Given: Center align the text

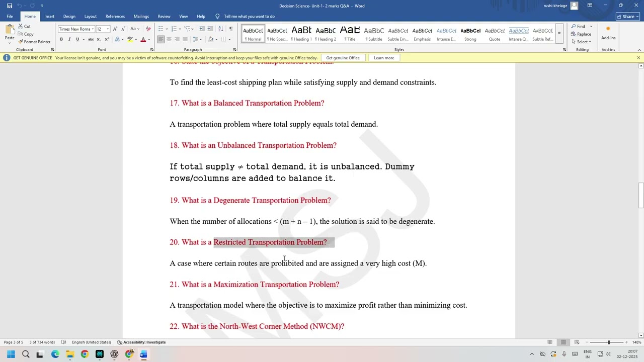Looking at the screenshot, I should point(169,39).
